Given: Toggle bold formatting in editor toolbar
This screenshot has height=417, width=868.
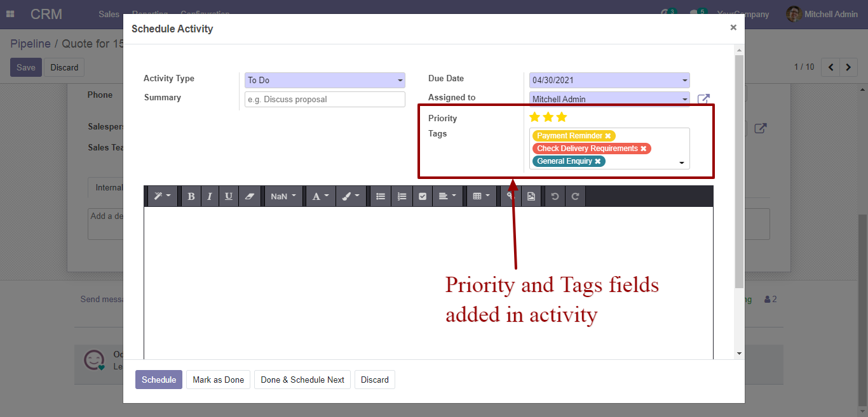Looking at the screenshot, I should click(191, 197).
